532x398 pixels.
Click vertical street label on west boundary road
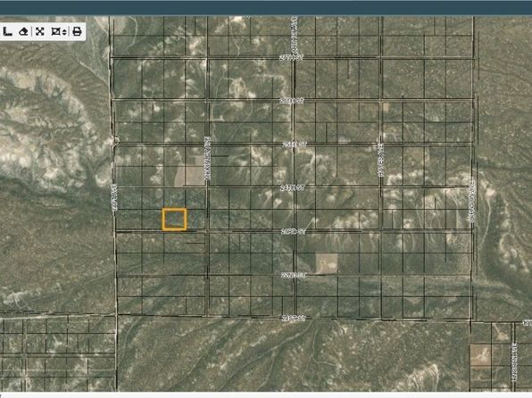[x=114, y=198]
